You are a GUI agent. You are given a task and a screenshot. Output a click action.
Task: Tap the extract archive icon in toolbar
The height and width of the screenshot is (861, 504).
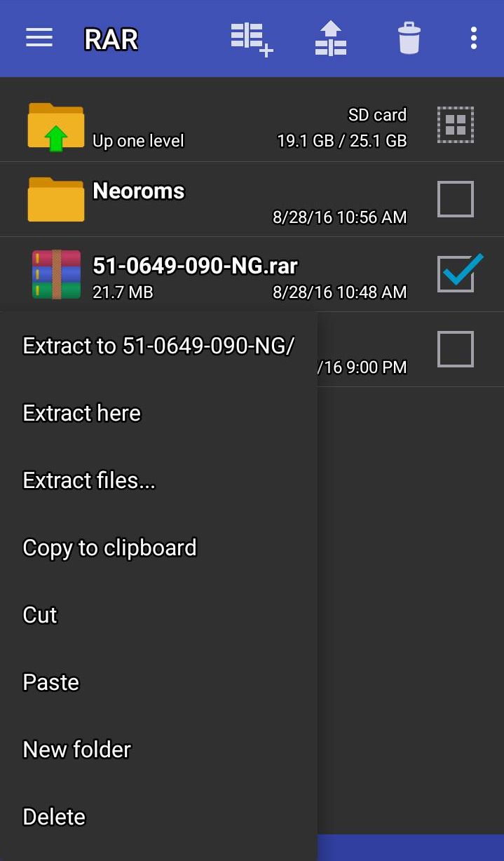point(331,38)
